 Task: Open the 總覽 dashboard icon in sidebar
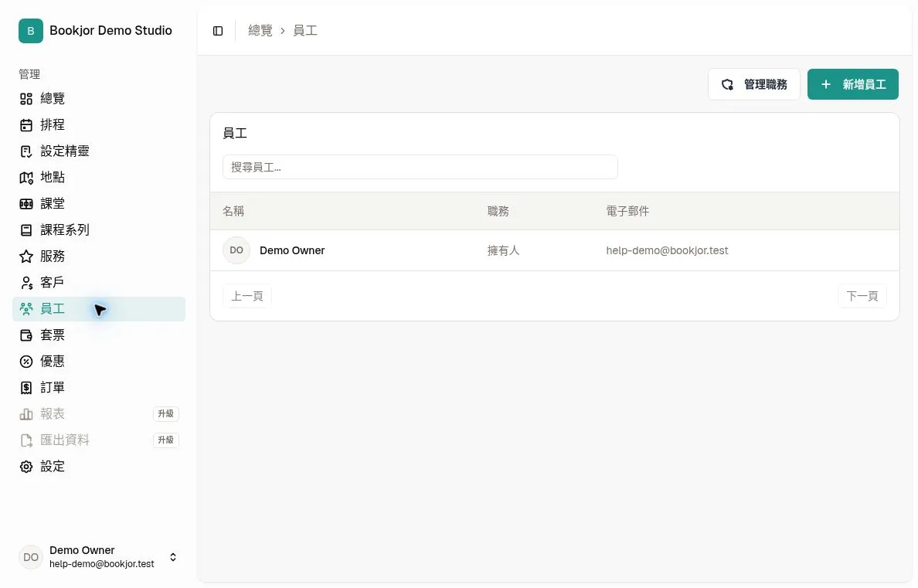tap(25, 99)
